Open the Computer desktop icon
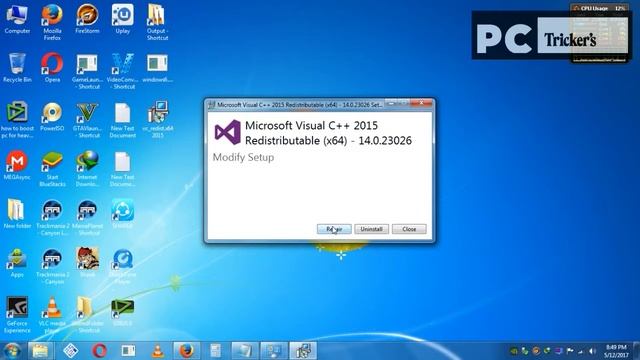Image resolution: width=640 pixels, height=360 pixels. pyautogui.click(x=17, y=19)
